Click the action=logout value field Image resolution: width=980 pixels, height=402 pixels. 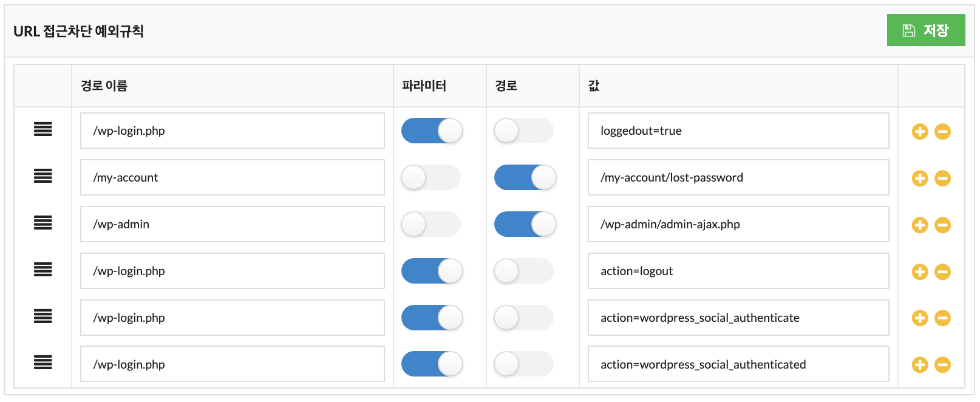click(738, 271)
